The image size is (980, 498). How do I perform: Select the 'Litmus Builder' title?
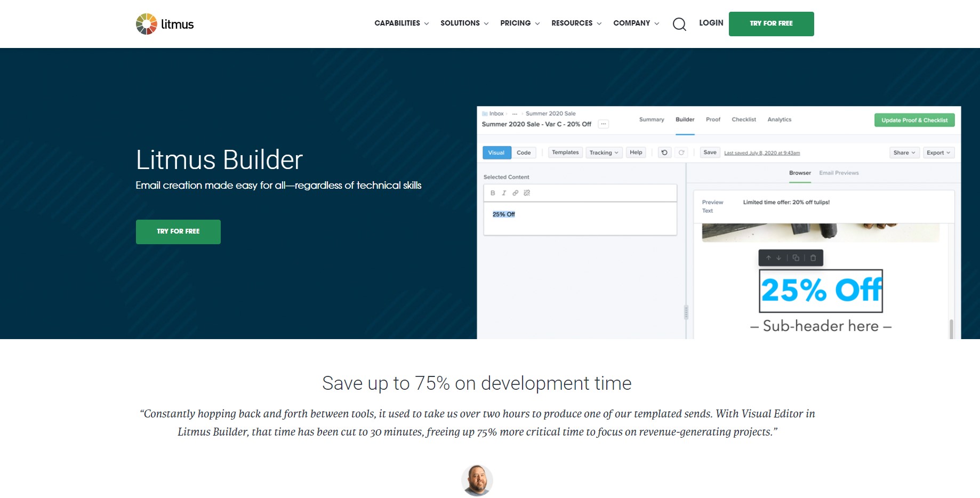click(x=219, y=159)
